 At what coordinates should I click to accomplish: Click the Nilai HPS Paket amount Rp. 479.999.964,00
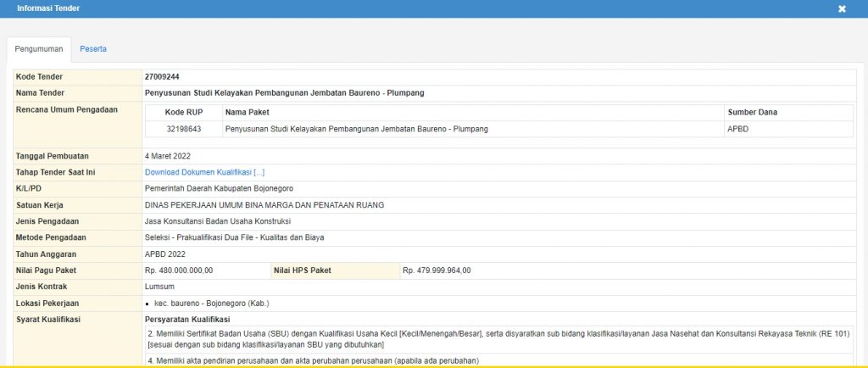[x=437, y=270]
